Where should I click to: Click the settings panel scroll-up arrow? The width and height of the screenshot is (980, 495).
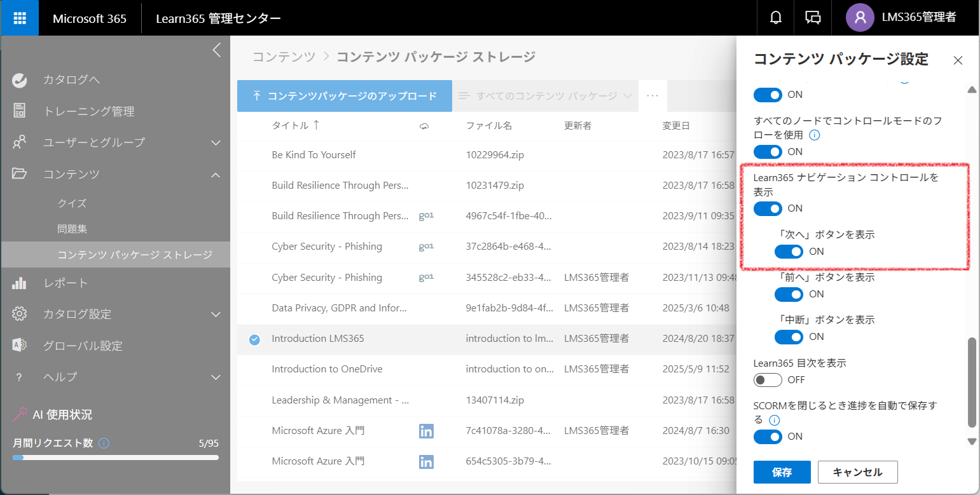[972, 90]
